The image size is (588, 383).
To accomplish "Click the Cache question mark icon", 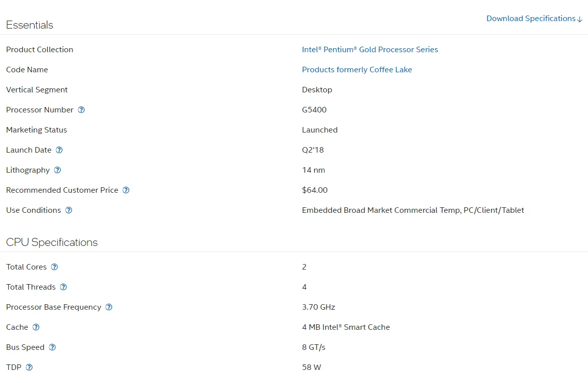I will pyautogui.click(x=36, y=327).
